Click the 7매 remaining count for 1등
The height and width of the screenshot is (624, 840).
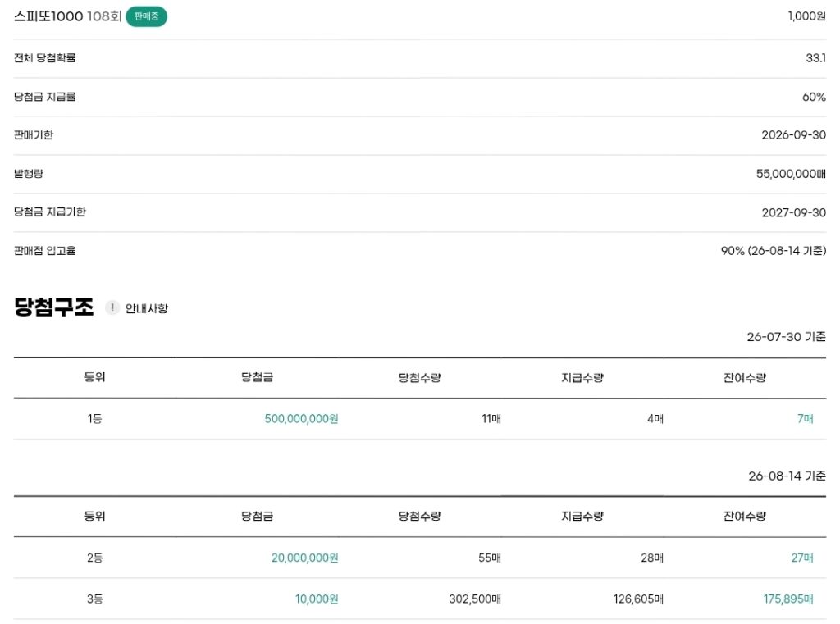806,419
